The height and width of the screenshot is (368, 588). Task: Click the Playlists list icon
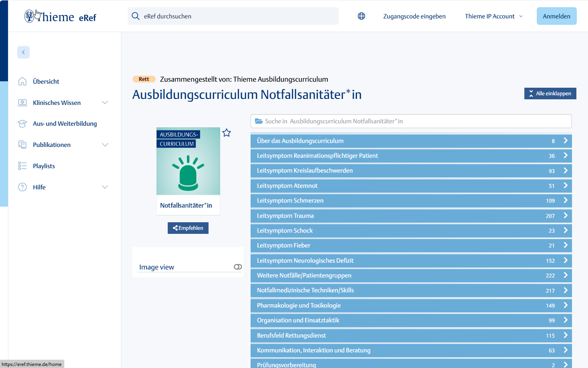coord(22,166)
